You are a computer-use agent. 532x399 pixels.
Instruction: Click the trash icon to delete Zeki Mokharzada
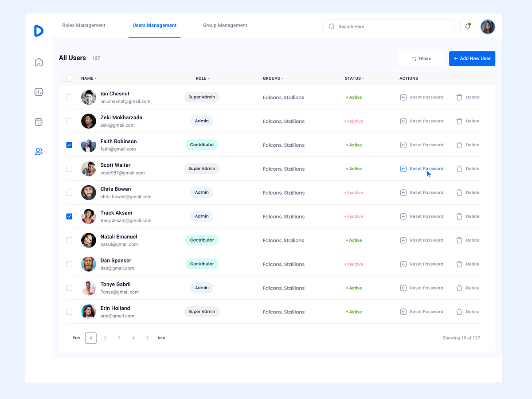(x=459, y=121)
